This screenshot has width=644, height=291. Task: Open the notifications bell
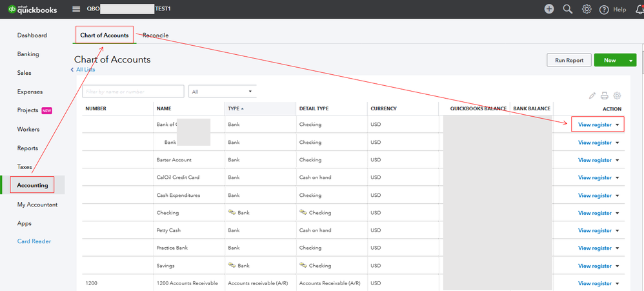pos(639,10)
